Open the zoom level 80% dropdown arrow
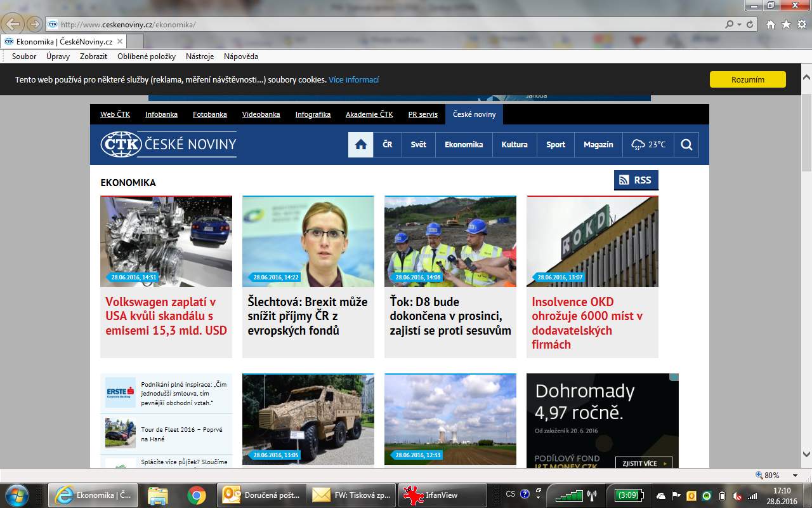 click(795, 475)
